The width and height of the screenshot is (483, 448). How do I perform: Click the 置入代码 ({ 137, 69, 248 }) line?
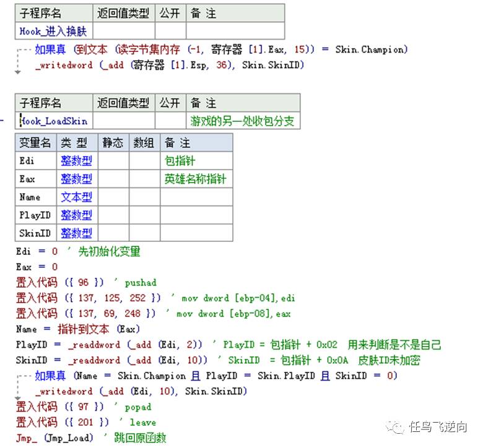[153, 314]
